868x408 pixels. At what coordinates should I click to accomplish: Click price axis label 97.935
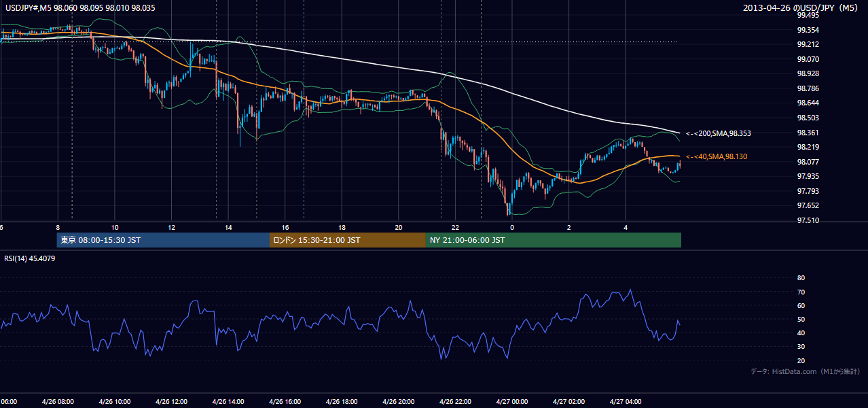point(808,176)
